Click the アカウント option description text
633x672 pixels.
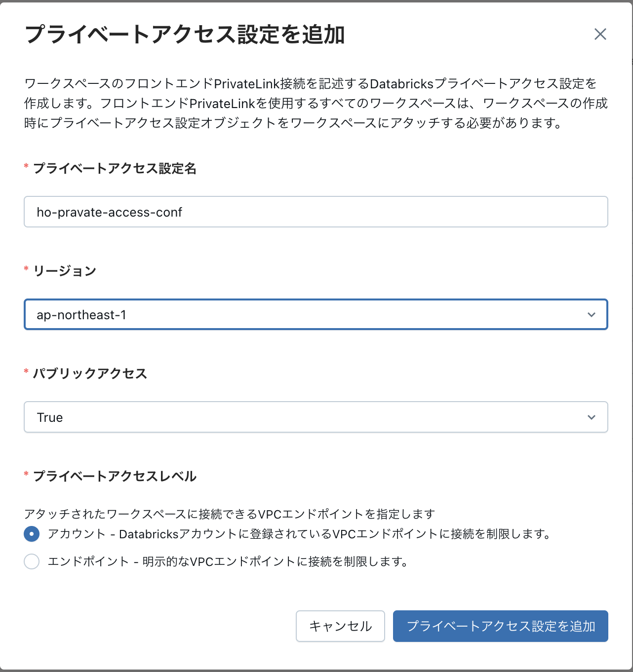pos(299,534)
